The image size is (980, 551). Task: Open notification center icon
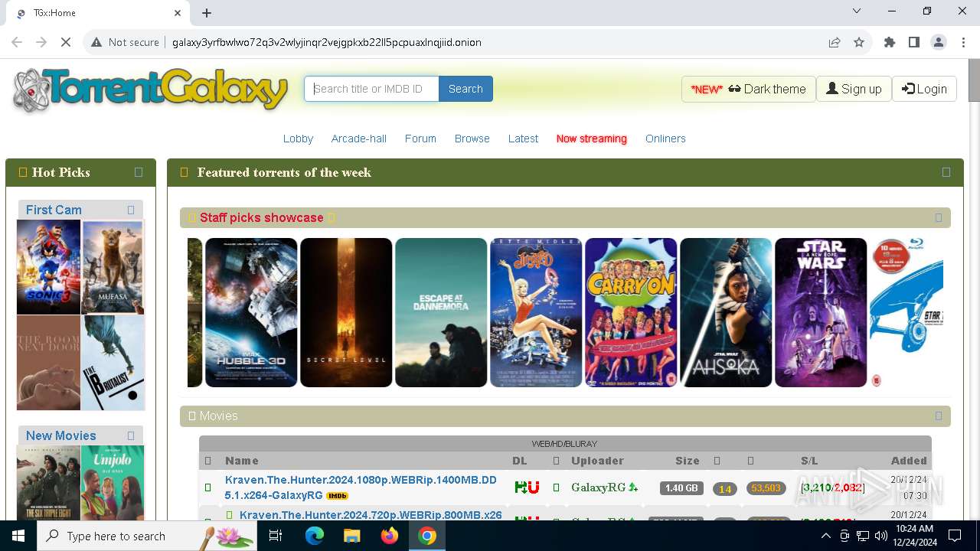point(955,536)
